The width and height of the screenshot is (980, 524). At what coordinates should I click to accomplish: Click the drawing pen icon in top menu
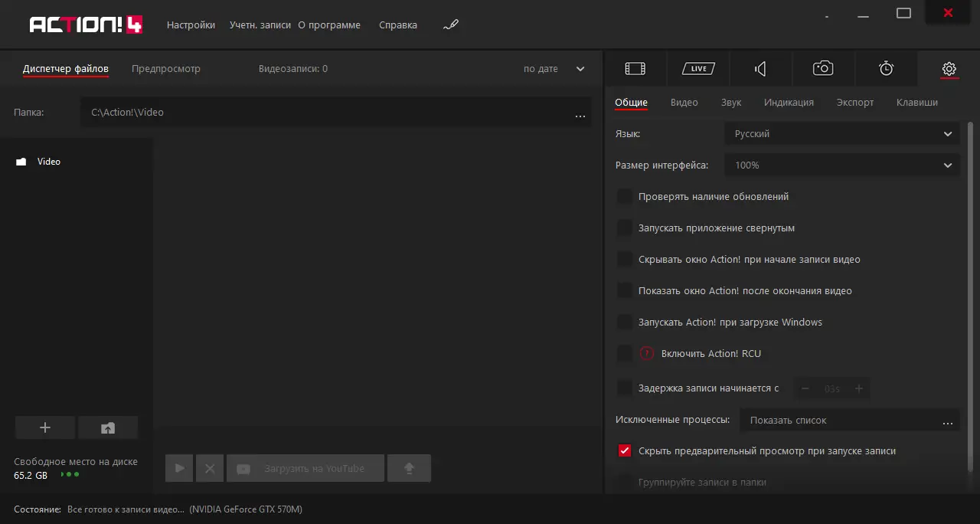tap(451, 25)
